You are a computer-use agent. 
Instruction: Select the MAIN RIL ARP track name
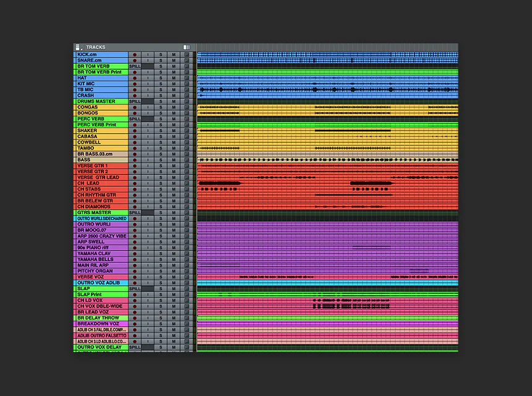[x=101, y=265]
